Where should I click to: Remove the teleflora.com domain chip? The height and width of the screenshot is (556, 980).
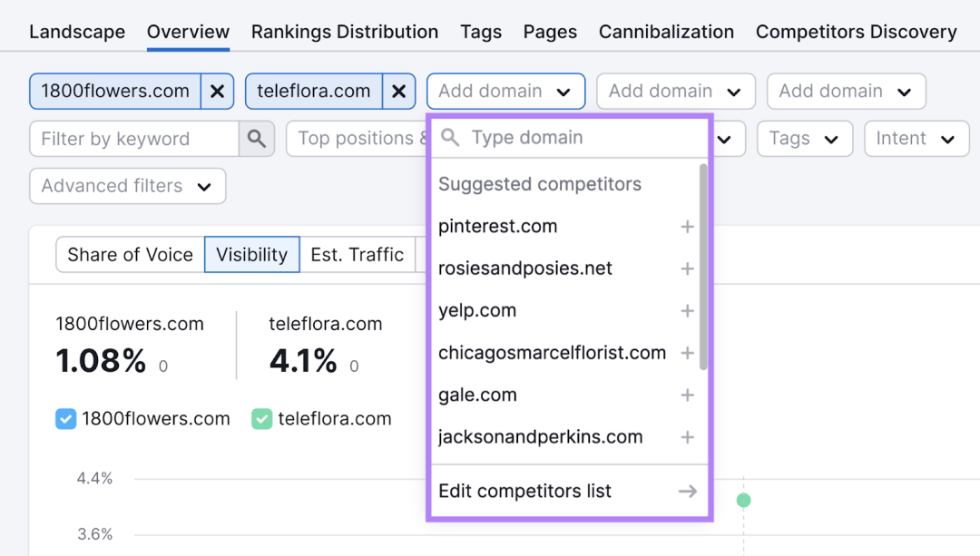(398, 92)
